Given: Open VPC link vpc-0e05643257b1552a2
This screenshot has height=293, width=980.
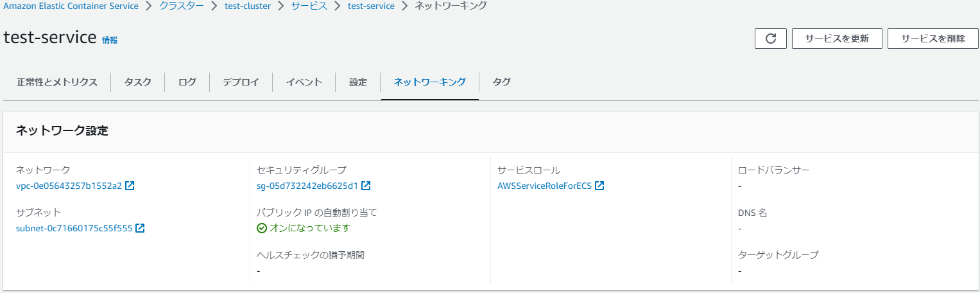Looking at the screenshot, I should [69, 186].
